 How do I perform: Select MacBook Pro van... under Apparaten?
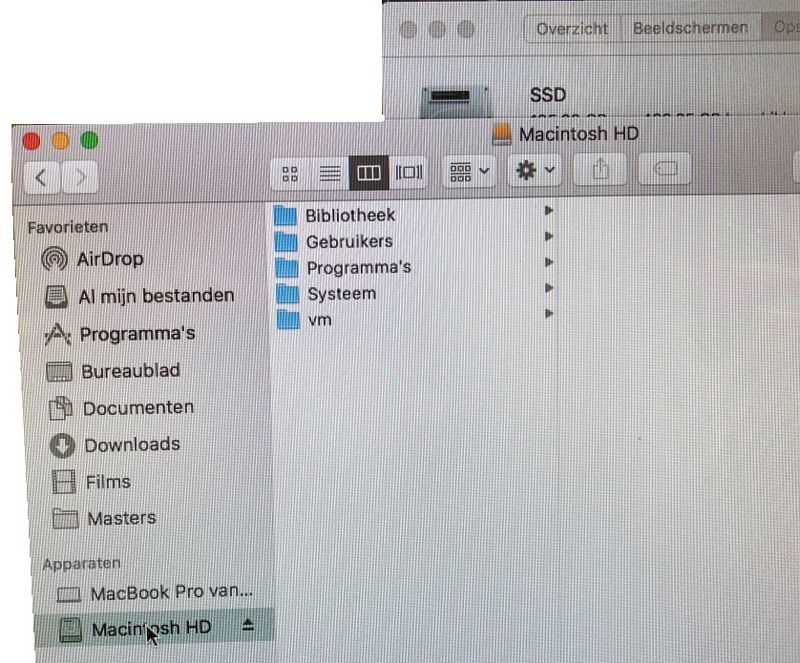(x=153, y=593)
